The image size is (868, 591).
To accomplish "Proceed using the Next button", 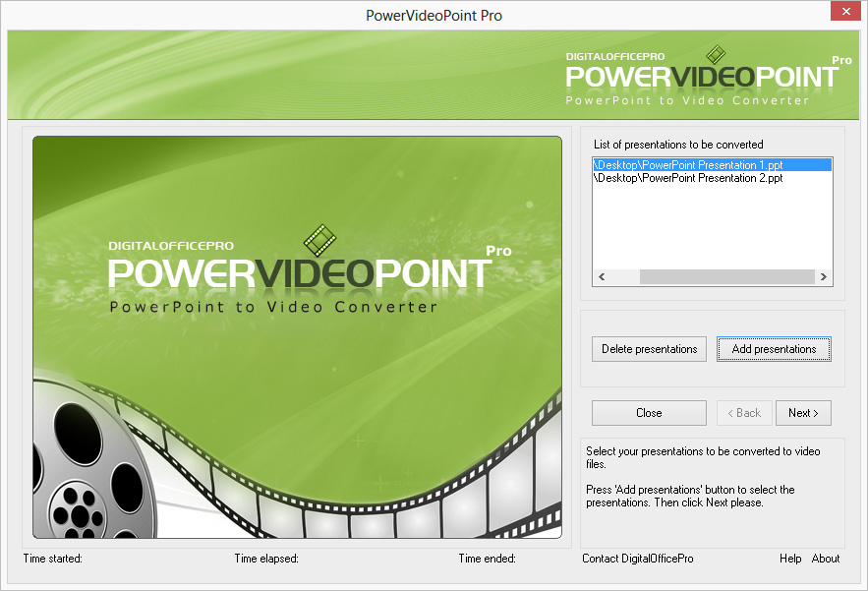I will tap(803, 412).
